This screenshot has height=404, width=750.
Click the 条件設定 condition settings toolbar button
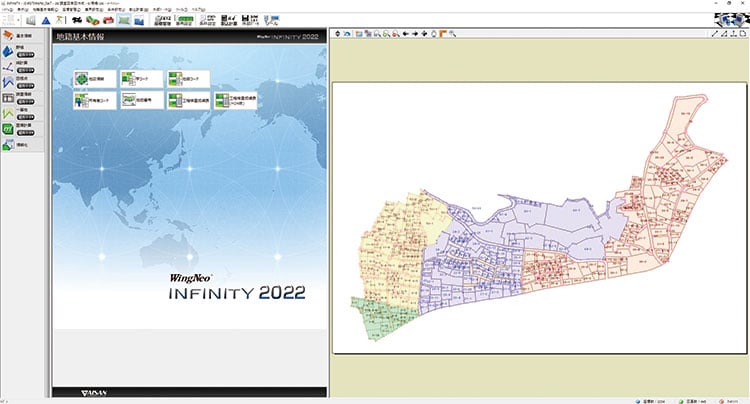(208, 20)
